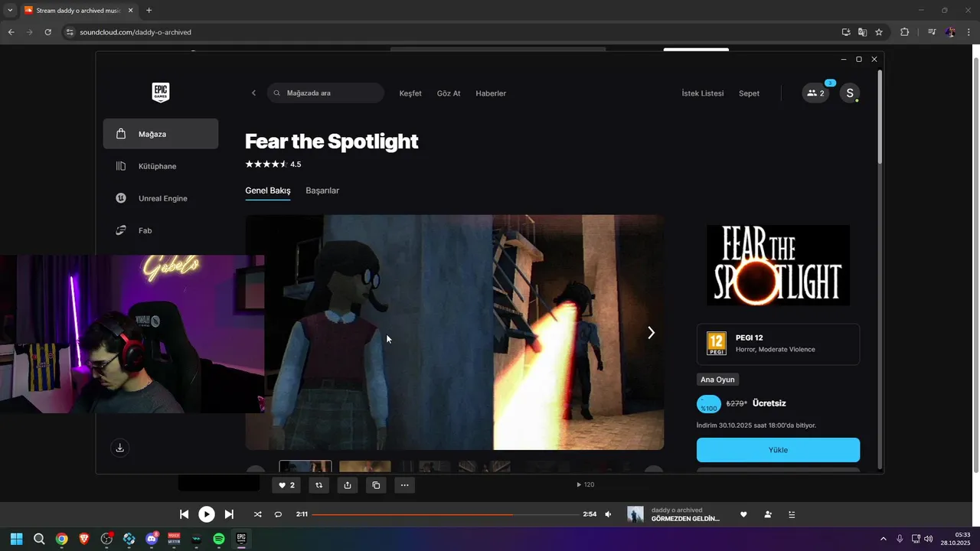Open the Epic Games logo home
This screenshot has height=551, width=980.
pyautogui.click(x=160, y=93)
